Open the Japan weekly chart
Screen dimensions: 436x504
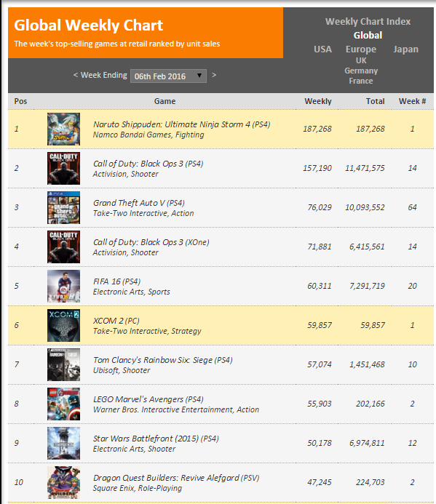(405, 49)
